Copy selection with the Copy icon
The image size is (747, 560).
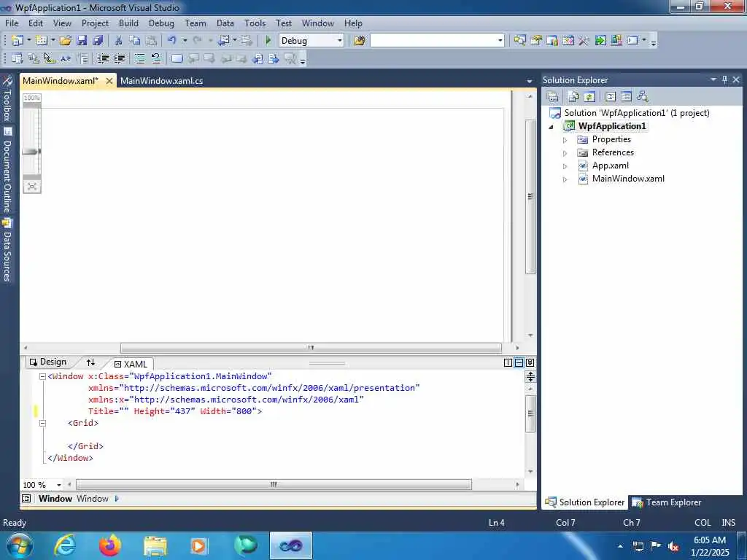tap(135, 41)
